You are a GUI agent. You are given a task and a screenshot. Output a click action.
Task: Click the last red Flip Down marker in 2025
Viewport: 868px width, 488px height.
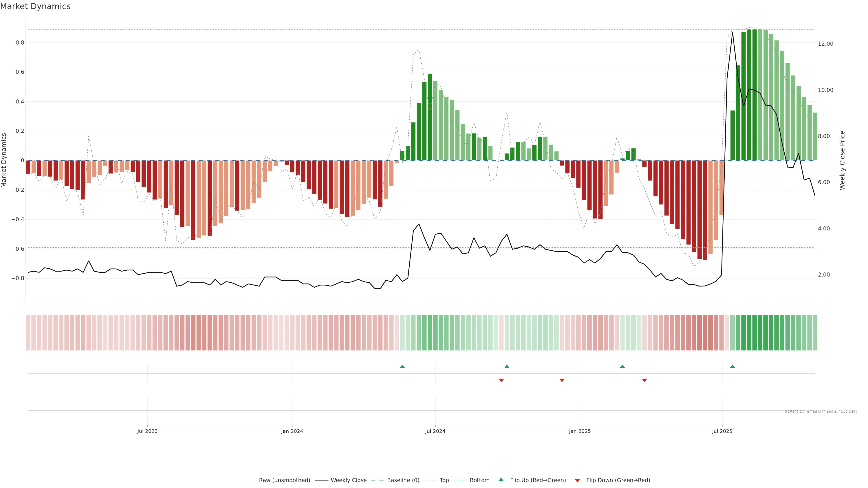(644, 380)
